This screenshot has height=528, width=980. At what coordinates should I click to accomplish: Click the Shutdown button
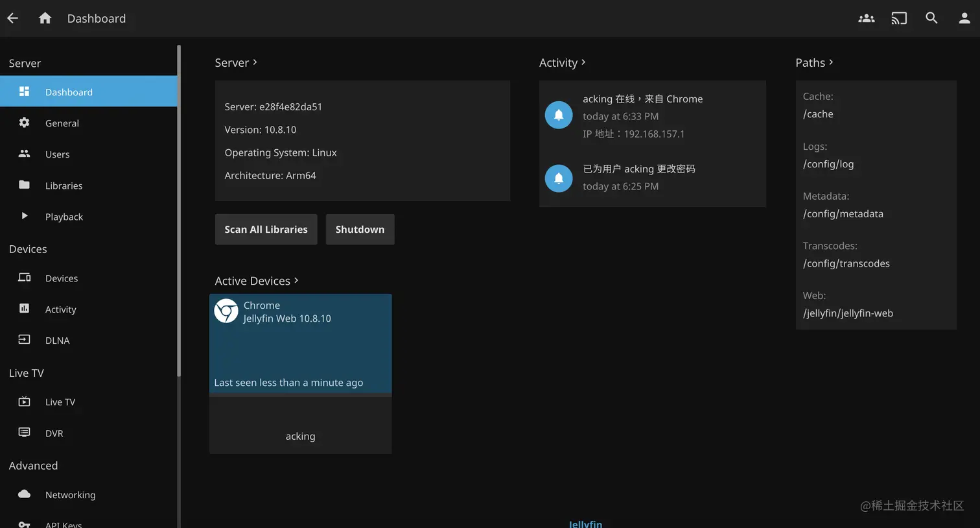point(360,230)
